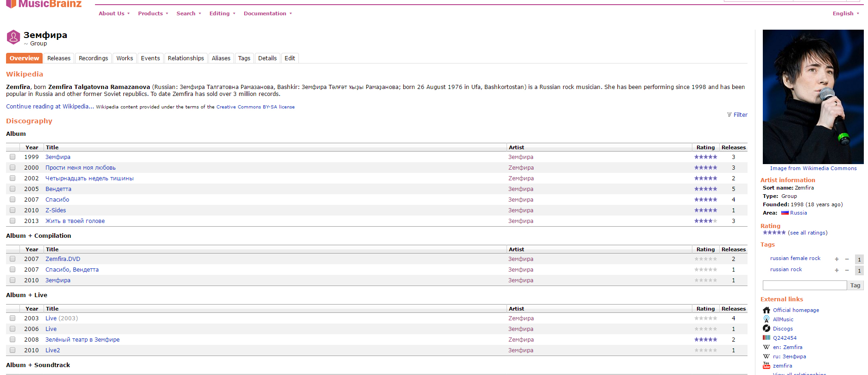Select checkbox for Четырнадцать недель тишины
Screen dimensions: 868x375
click(13, 178)
